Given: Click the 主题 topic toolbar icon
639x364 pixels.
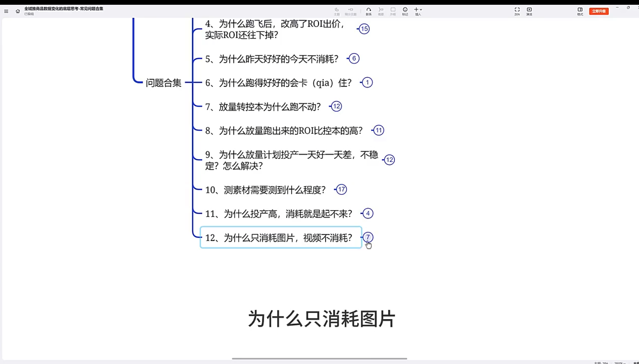Looking at the screenshot, I should 337,11.
